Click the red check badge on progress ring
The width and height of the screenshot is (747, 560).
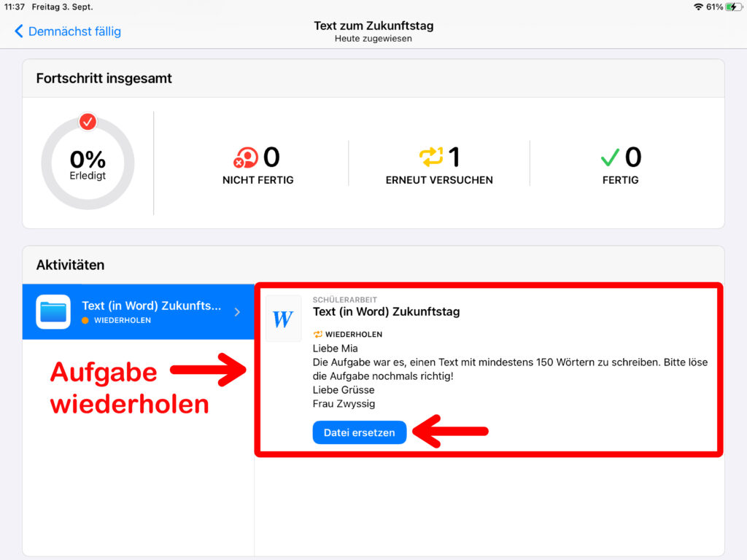click(88, 122)
